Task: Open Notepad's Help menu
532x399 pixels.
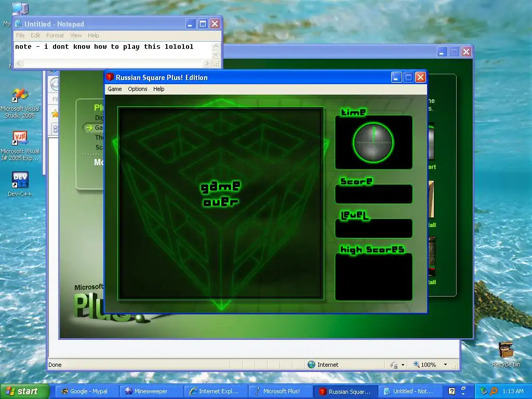Action: pyautogui.click(x=94, y=35)
